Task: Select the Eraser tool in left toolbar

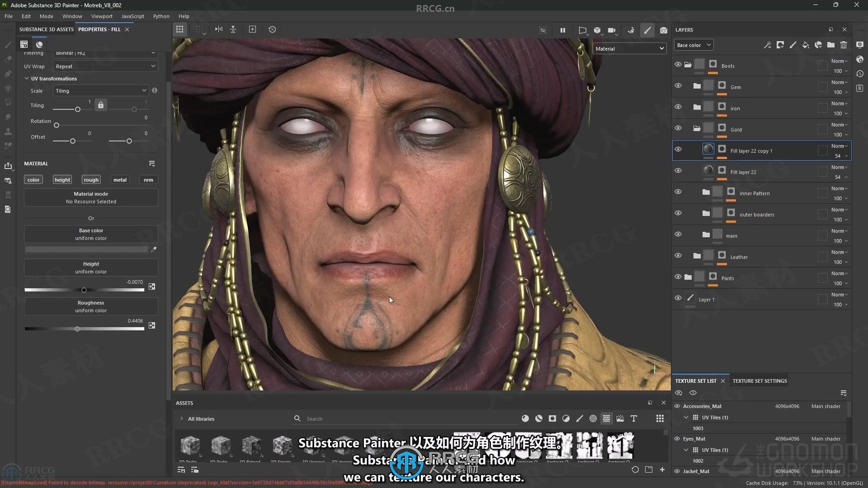Action: (8, 59)
